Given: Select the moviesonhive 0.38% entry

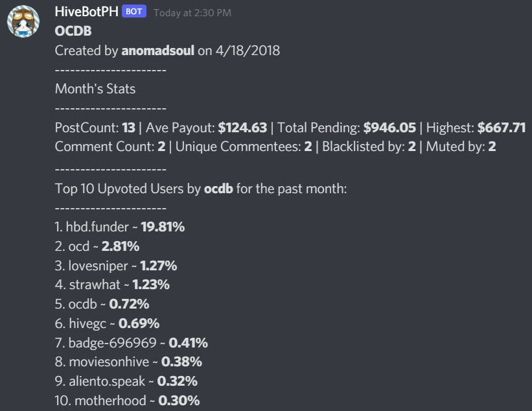Looking at the screenshot, I should [128, 362].
